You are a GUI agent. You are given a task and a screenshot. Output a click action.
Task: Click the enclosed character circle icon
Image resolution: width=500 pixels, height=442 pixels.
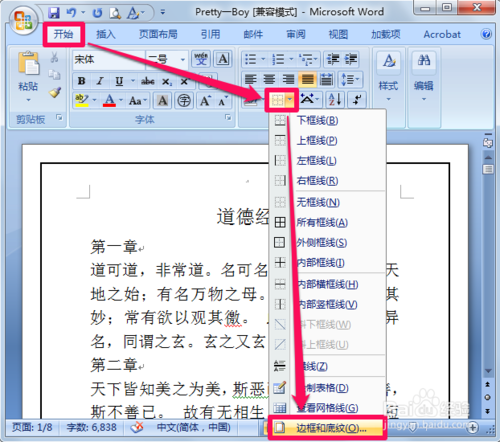pyautogui.click(x=184, y=100)
